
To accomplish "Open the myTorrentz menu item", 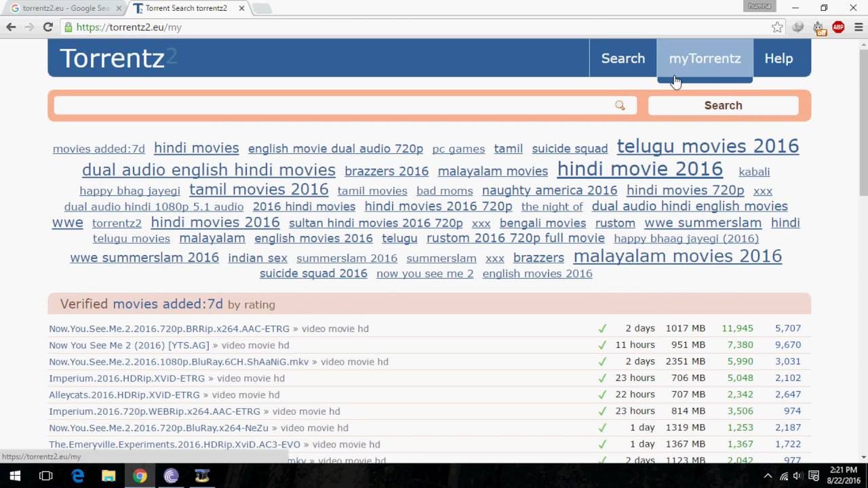I will (x=705, y=58).
